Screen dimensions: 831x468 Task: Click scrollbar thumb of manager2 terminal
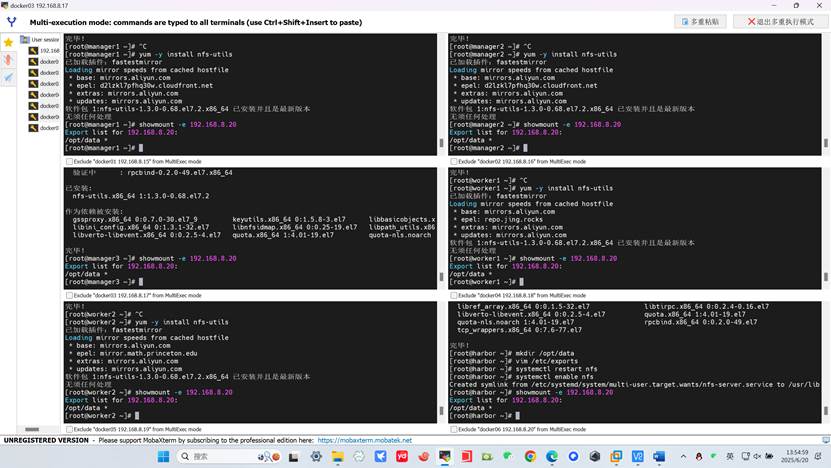click(825, 143)
